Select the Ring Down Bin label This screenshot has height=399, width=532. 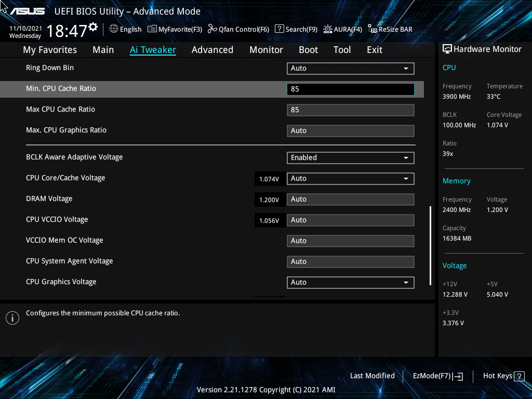50,68
